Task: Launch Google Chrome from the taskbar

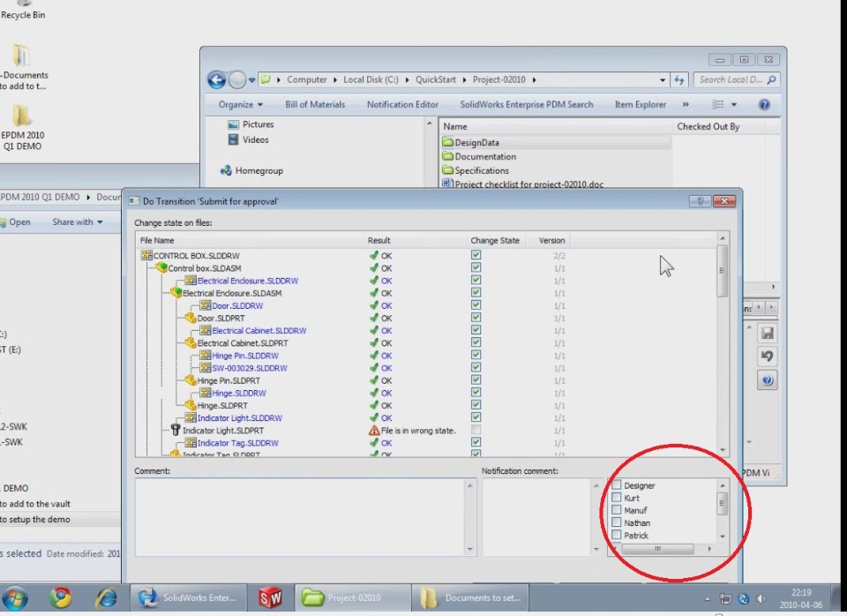Action: click(x=61, y=598)
